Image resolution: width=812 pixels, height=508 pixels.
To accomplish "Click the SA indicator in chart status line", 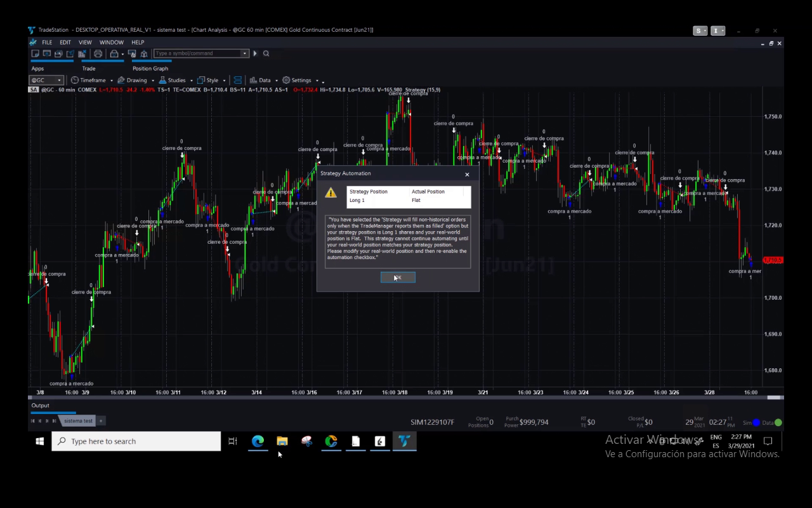I will pyautogui.click(x=34, y=90).
